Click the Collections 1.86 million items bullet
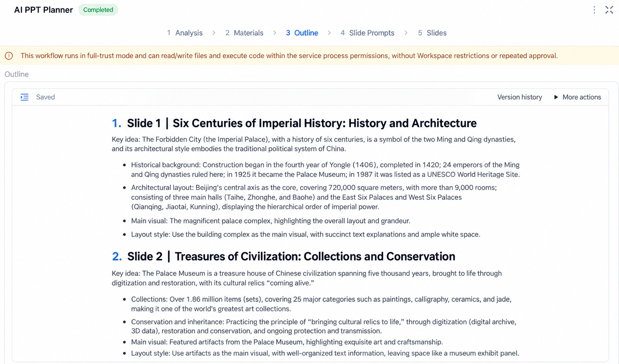619x364 pixels. coord(321,304)
